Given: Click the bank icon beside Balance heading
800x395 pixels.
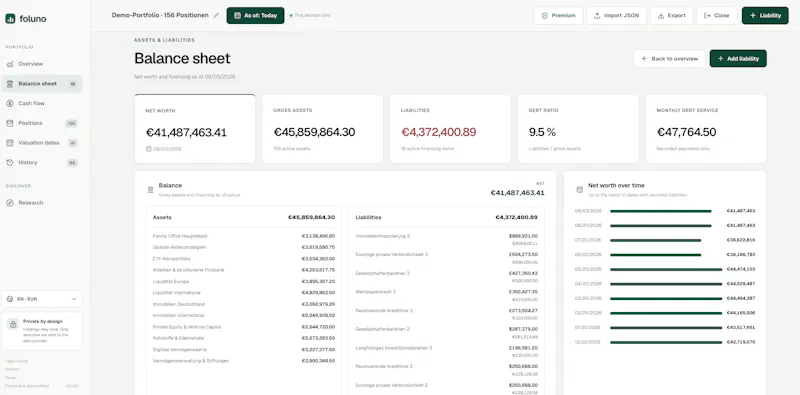Looking at the screenshot, I should pos(151,190).
